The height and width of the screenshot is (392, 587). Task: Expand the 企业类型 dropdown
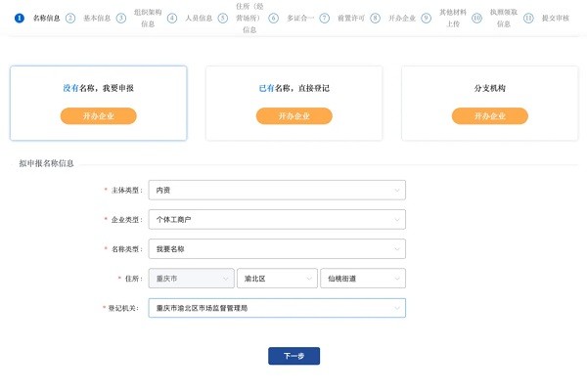(277, 219)
